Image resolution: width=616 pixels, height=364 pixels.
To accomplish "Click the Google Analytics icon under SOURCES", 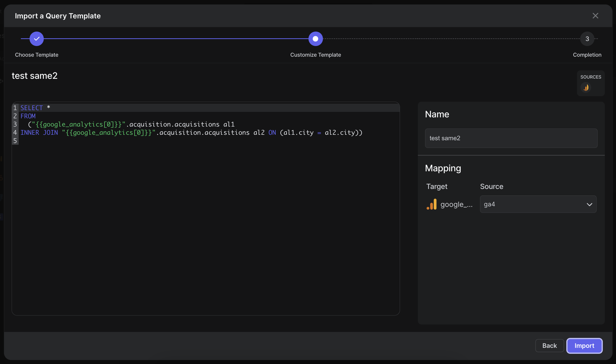I will (x=586, y=88).
